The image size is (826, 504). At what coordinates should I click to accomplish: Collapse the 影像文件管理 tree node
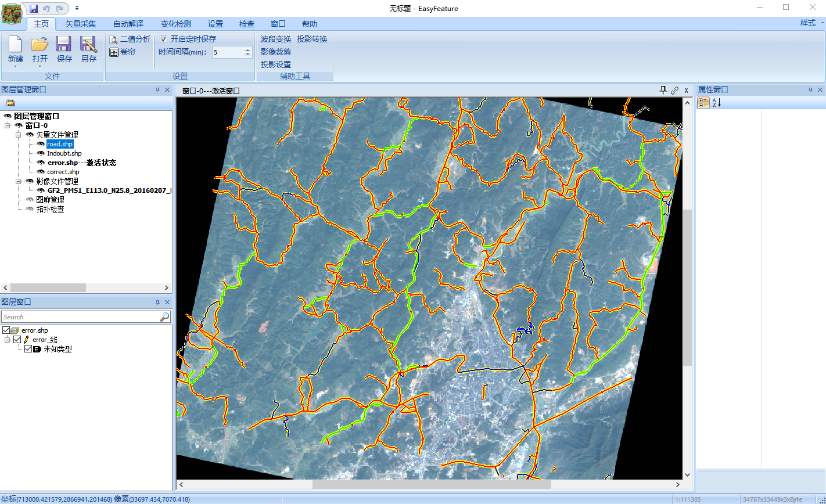click(18, 181)
